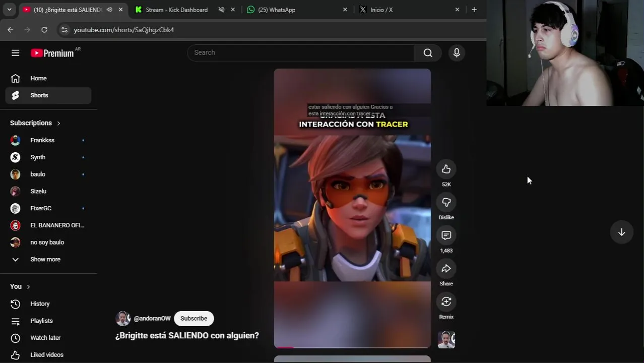The width and height of the screenshot is (644, 363).
Task: Dislike the Short with thumbs down
Action: click(x=446, y=203)
